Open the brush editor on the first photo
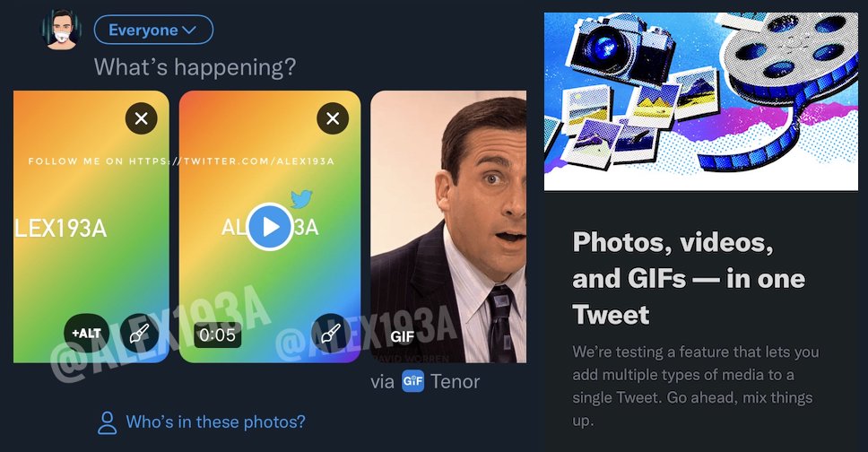Image resolution: width=868 pixels, height=452 pixels. 139,333
